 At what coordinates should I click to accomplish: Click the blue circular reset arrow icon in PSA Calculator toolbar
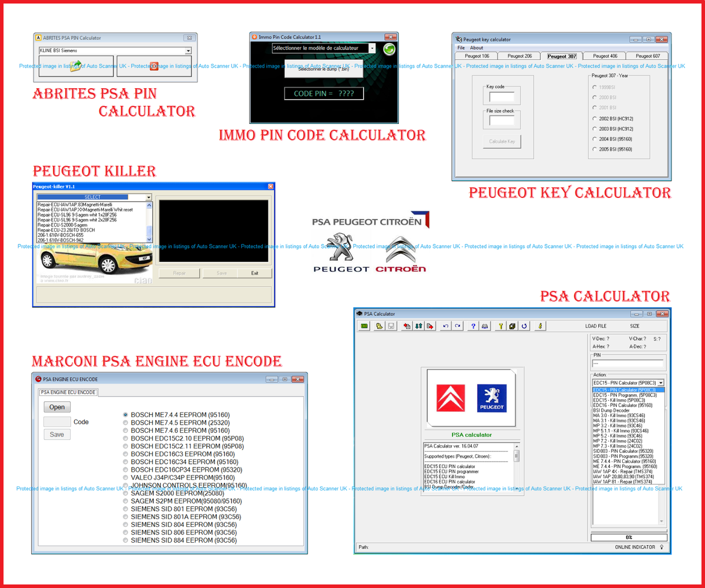pyautogui.click(x=524, y=326)
